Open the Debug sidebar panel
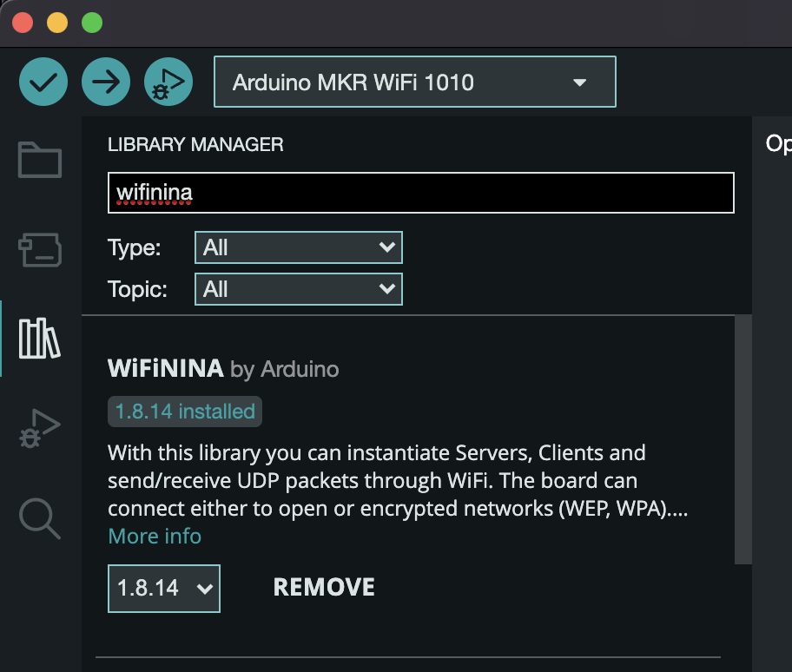The image size is (792, 672). click(x=38, y=425)
